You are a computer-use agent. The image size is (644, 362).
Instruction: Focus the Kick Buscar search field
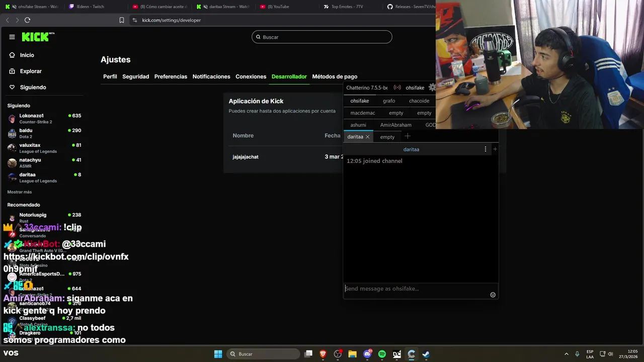tap(322, 37)
